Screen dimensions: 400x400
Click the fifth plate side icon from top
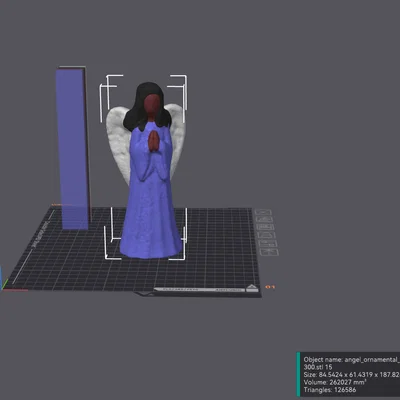click(268, 244)
